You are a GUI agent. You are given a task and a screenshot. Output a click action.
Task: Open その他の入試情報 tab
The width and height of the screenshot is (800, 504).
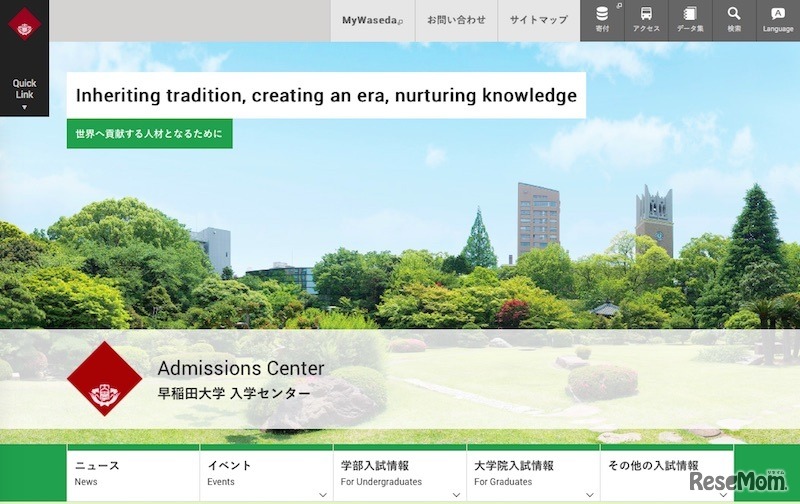[x=667, y=473]
